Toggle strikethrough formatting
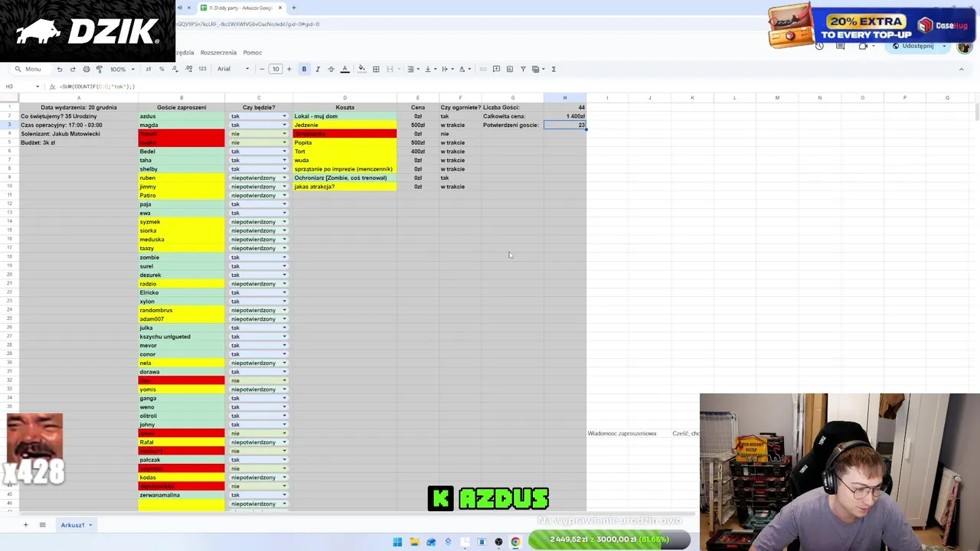The image size is (980, 551). 331,69
